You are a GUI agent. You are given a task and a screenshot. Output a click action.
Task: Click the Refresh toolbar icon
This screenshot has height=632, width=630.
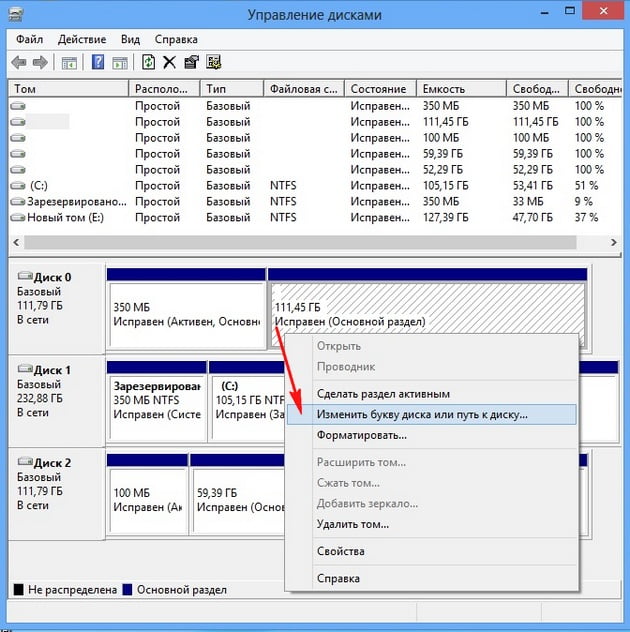tap(148, 62)
